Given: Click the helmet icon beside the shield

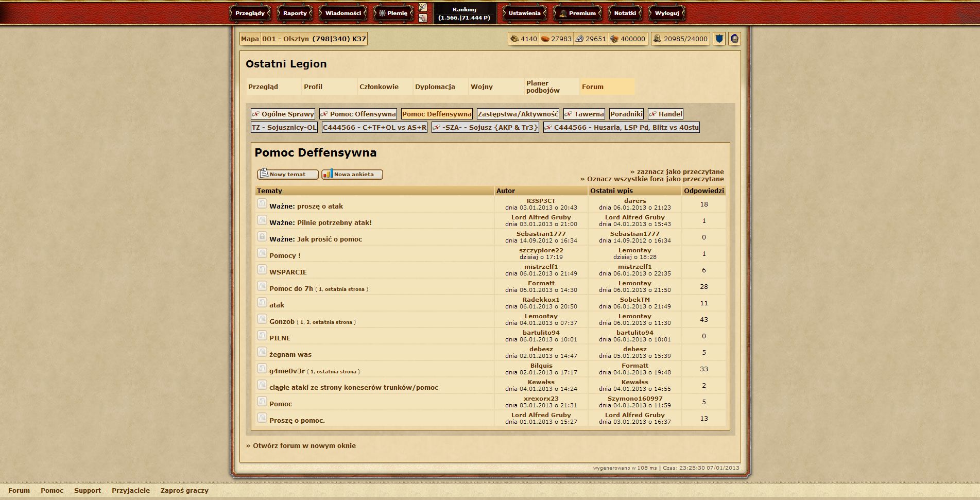Looking at the screenshot, I should pyautogui.click(x=734, y=39).
